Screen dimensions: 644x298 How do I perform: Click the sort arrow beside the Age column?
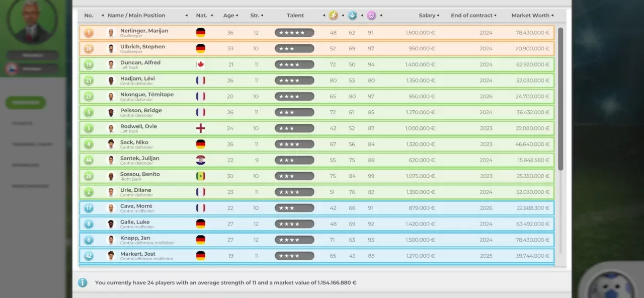click(237, 16)
